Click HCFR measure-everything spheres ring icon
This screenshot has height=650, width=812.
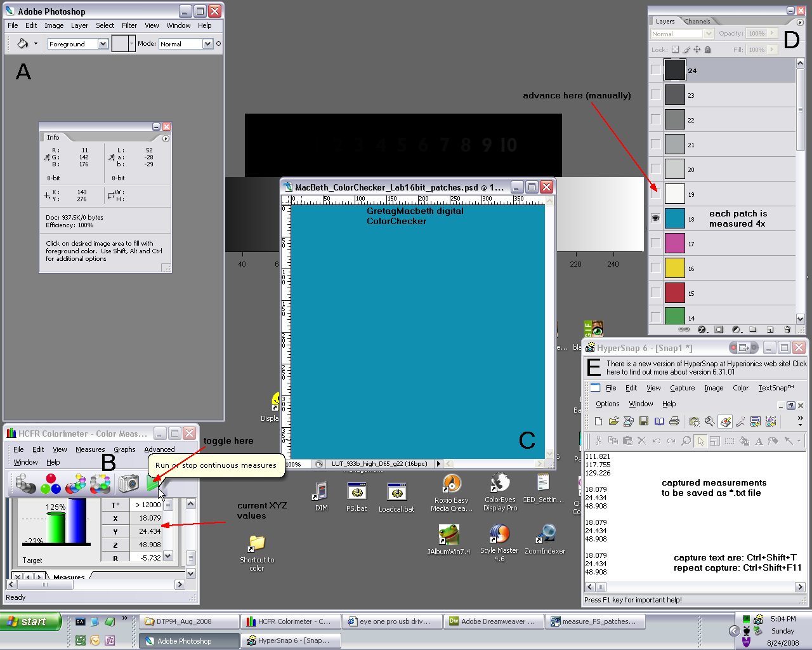pyautogui.click(x=100, y=484)
